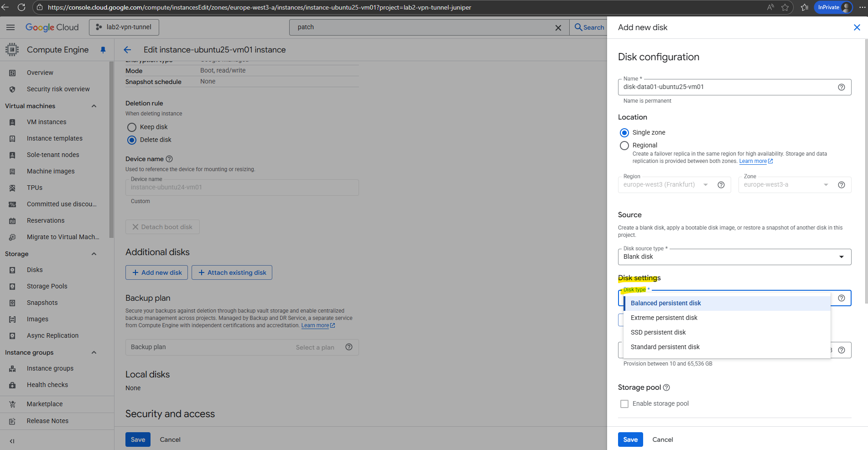Follow the Learn more link under Backup plan
868x450 pixels.
(318, 325)
